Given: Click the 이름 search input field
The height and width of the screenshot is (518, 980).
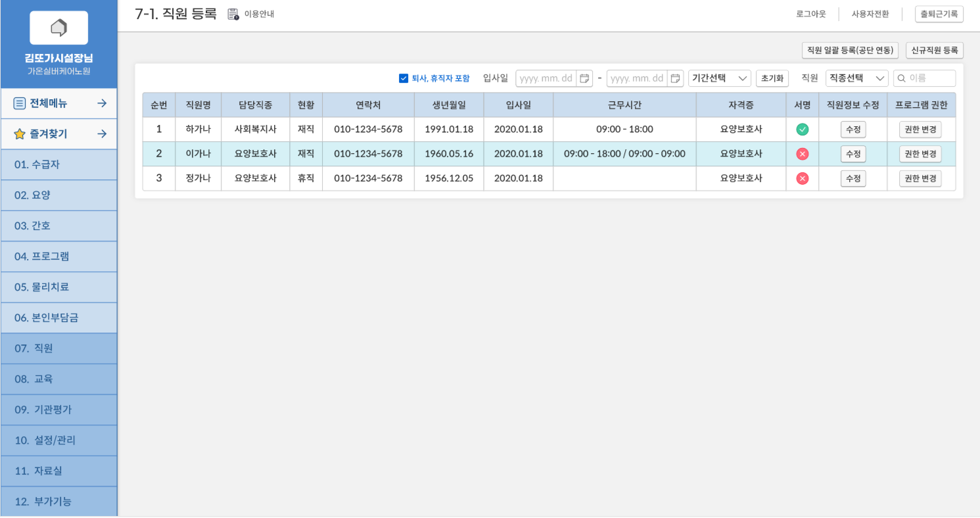Looking at the screenshot, I should [925, 78].
